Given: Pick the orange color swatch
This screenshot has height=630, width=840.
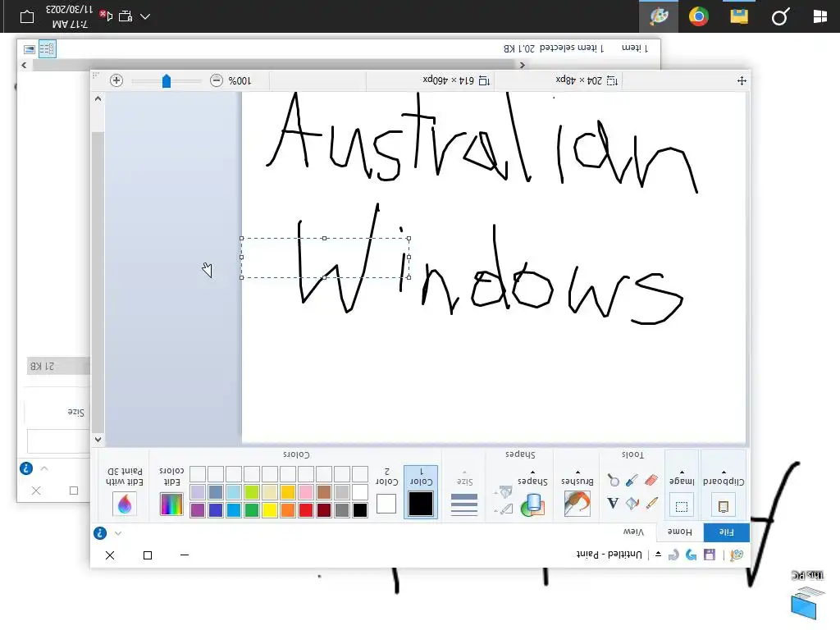Looking at the screenshot, I should 288,510.
